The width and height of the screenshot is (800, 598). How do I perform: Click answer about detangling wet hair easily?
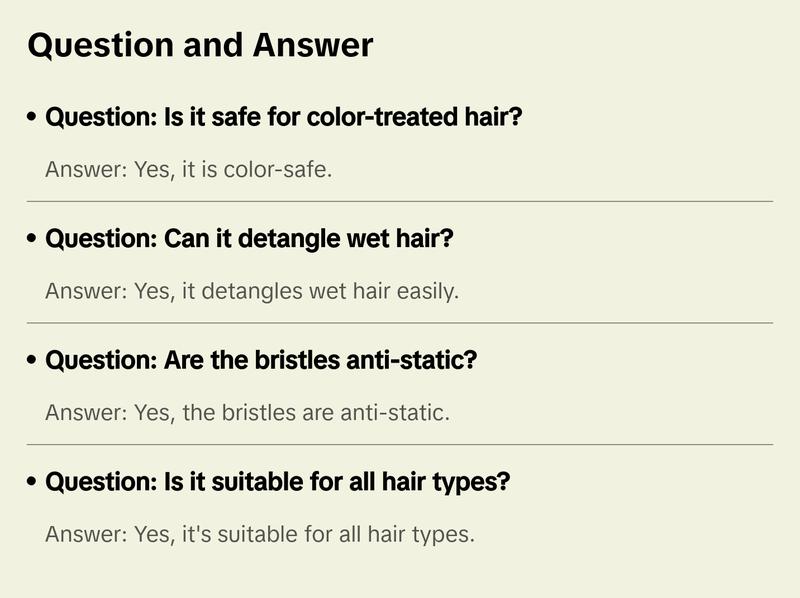(252, 291)
